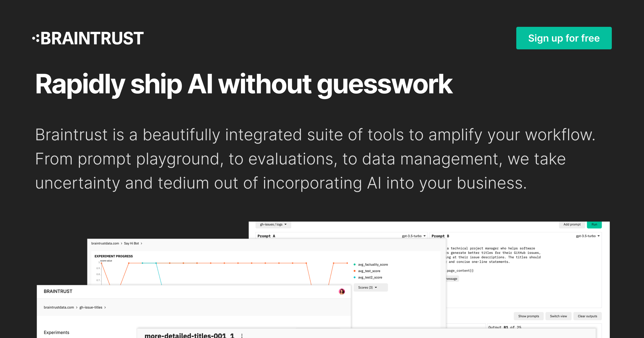
Task: Click the small BRAINTRUST app header title
Action: tap(58, 291)
